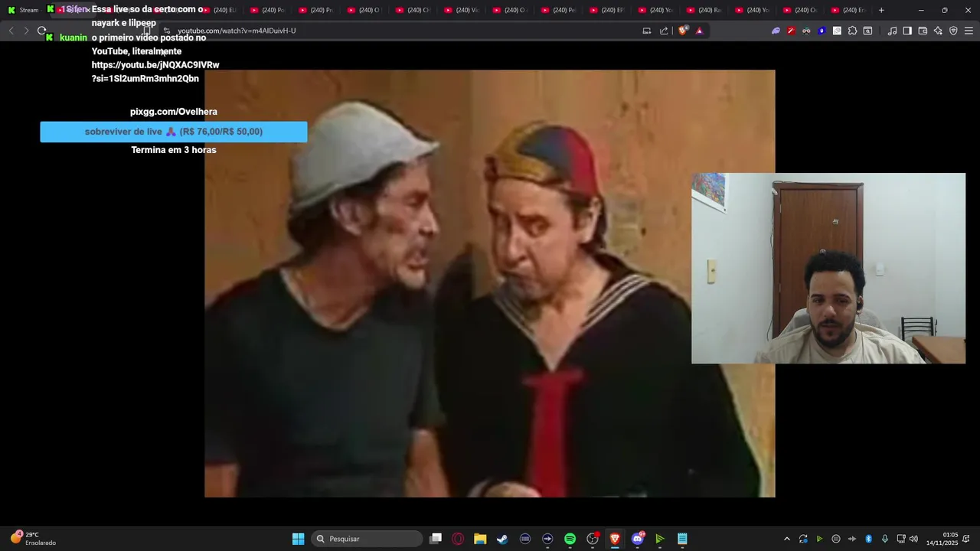Open Task View from taskbar
This screenshot has width=980, height=551.
tap(436, 539)
